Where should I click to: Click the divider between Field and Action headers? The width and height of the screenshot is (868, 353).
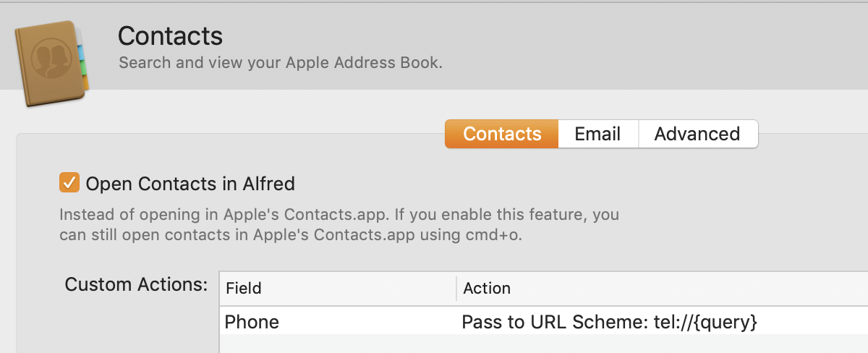click(456, 288)
